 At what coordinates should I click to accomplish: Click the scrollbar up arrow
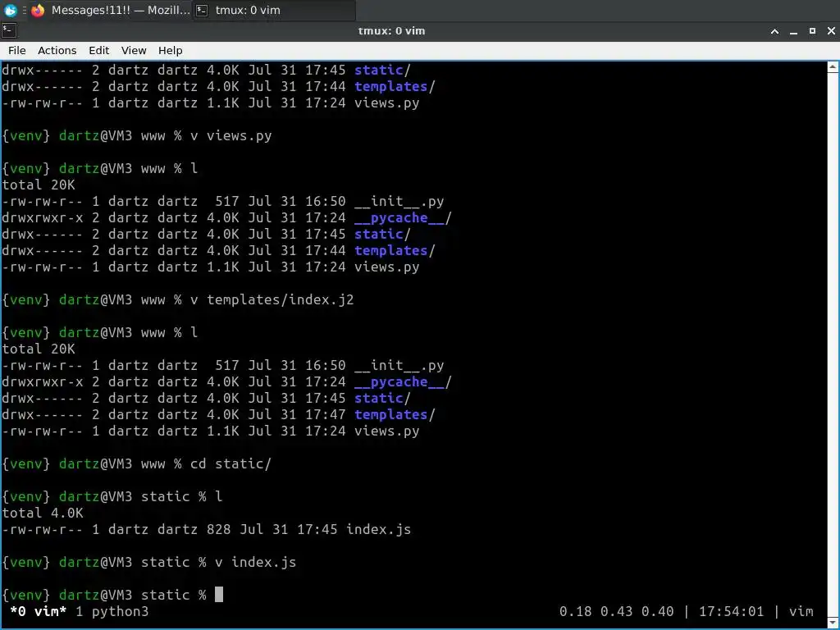click(x=833, y=67)
